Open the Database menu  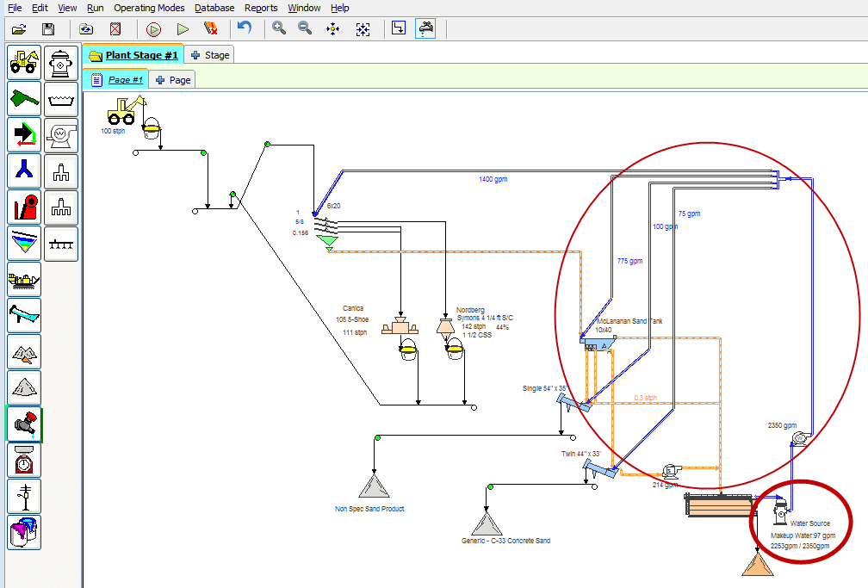pos(214,8)
